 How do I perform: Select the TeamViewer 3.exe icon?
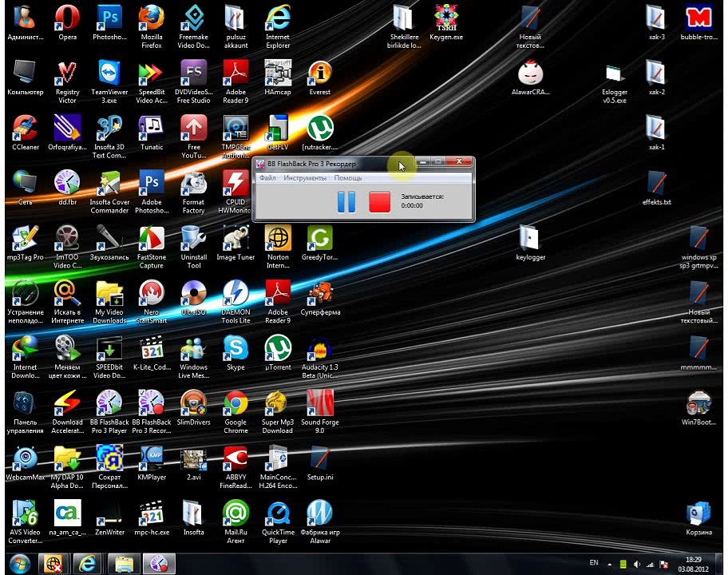[109, 81]
